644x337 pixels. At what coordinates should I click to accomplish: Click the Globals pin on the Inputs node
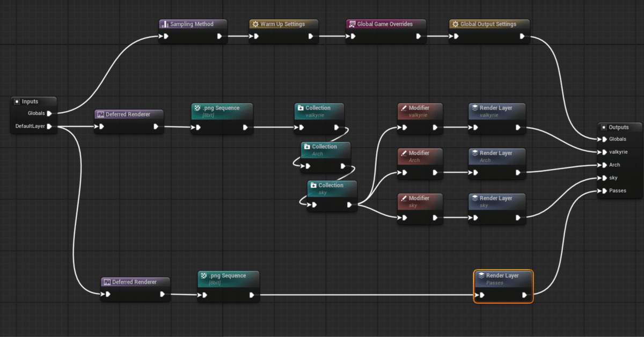point(49,114)
